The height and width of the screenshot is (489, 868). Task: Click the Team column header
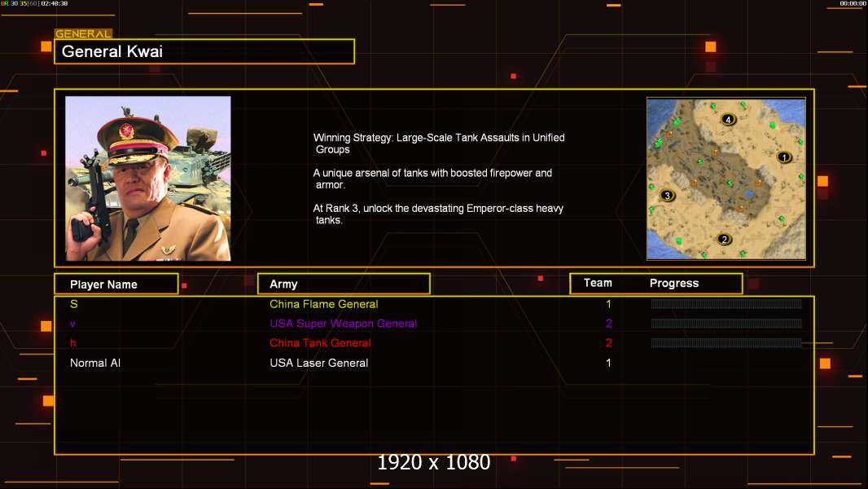click(x=598, y=283)
